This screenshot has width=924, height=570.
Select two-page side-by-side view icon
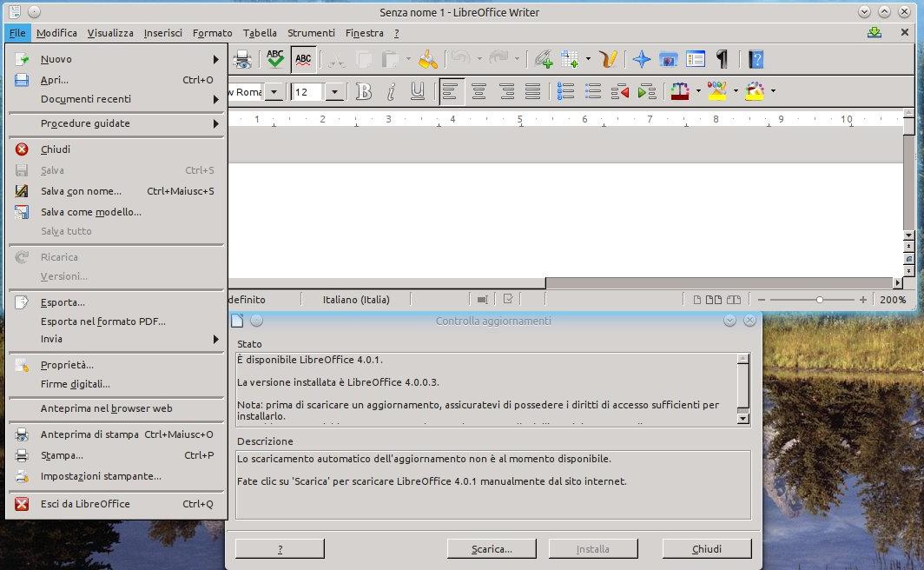(714, 300)
